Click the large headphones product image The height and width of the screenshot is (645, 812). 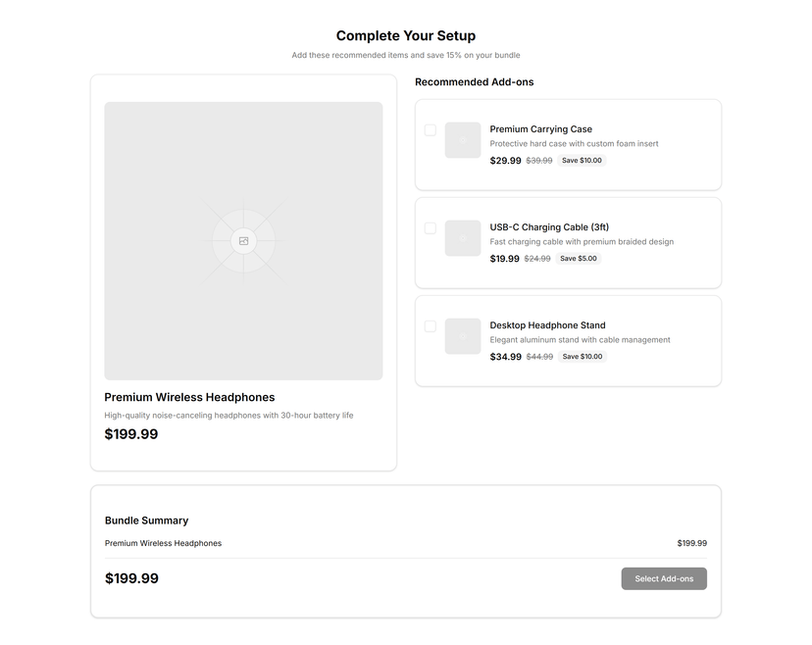click(x=243, y=241)
